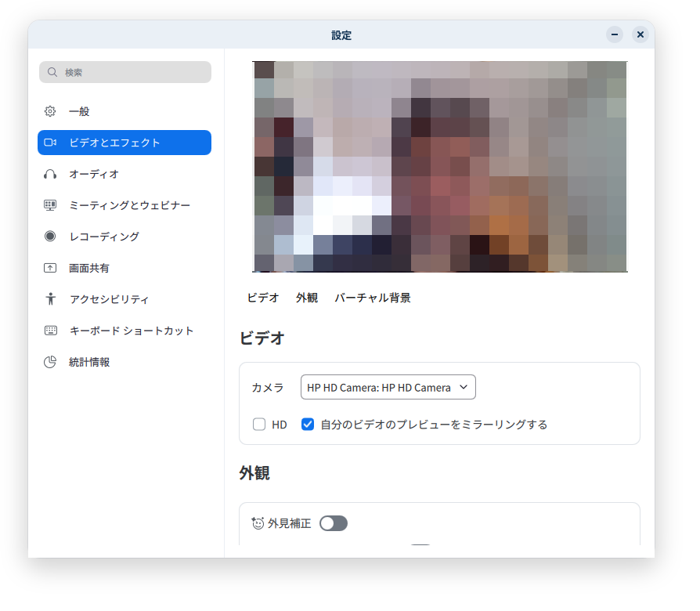Click the Screen Share icon
Viewport: 700px width, 611px height.
[x=50, y=268]
